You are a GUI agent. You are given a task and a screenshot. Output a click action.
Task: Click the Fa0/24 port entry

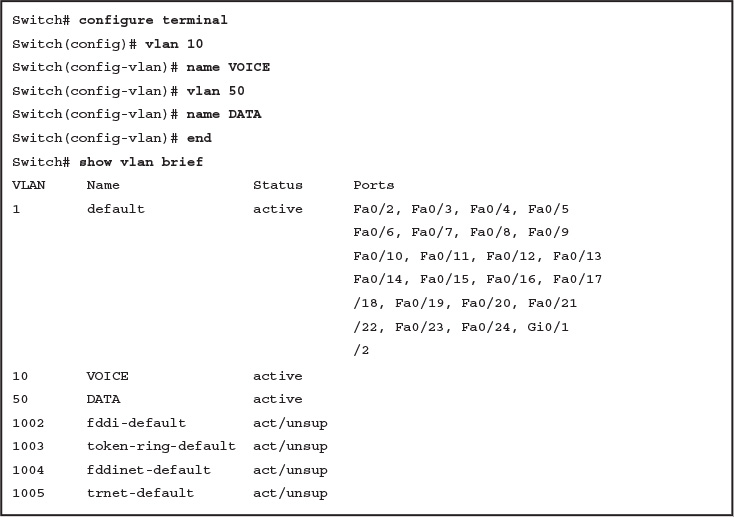click(485, 327)
